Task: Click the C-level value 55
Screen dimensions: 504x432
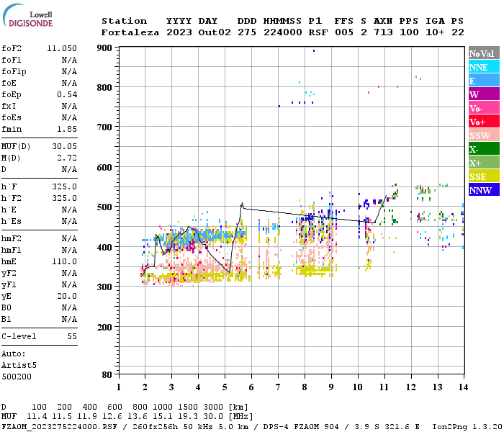Action: pos(72,336)
